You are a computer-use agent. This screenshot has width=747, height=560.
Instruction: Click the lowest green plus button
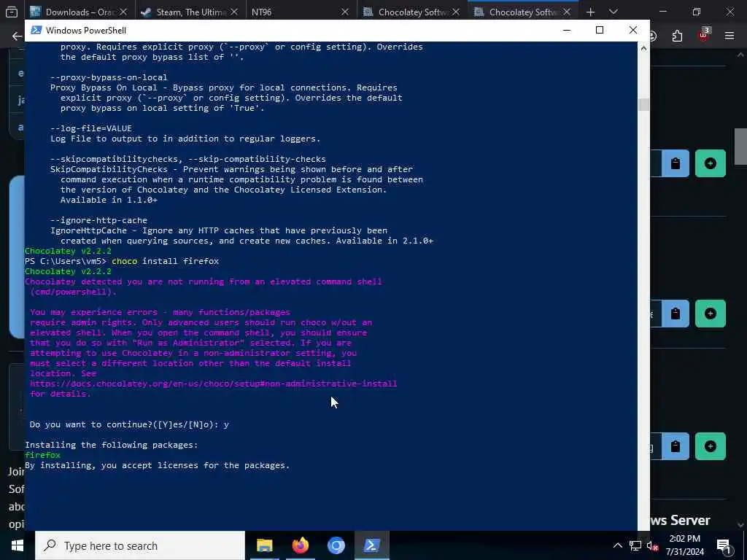point(711,447)
